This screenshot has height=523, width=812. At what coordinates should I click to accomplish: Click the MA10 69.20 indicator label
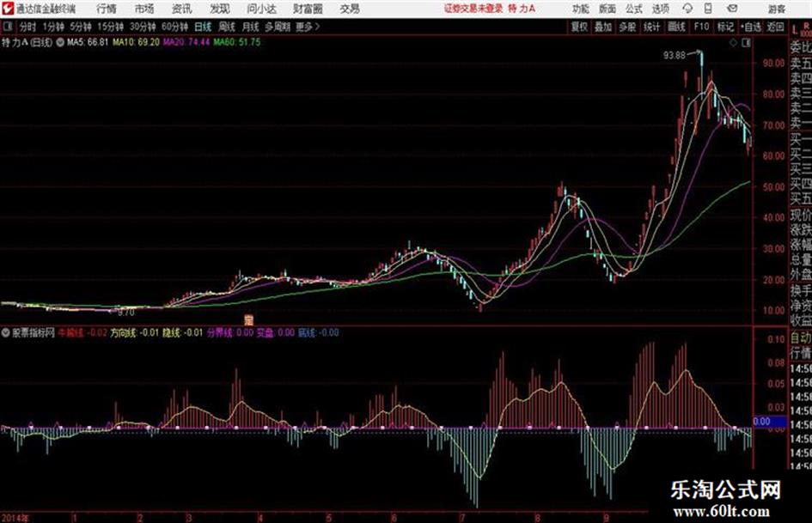click(x=137, y=42)
